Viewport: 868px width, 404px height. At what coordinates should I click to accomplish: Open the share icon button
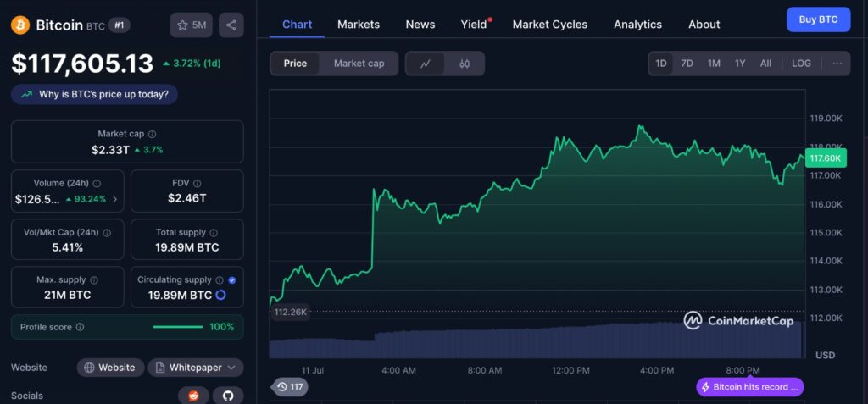231,25
